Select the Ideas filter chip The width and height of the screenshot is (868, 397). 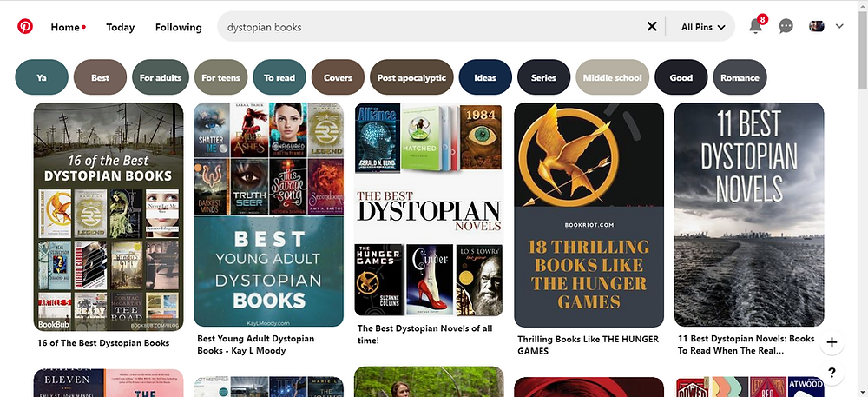485,77
